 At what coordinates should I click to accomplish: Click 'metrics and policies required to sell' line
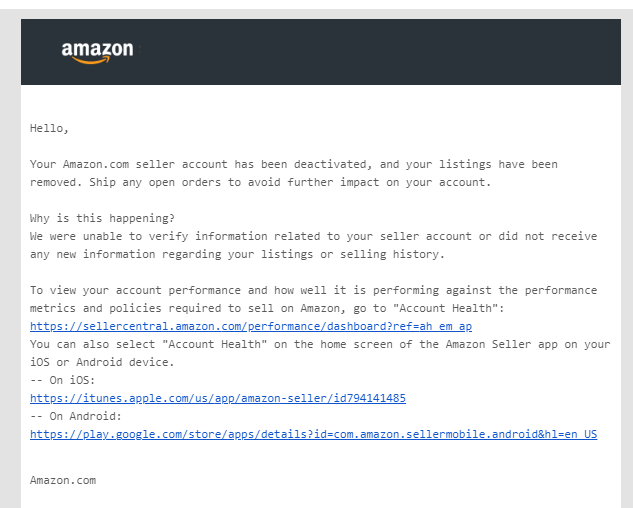point(267,309)
